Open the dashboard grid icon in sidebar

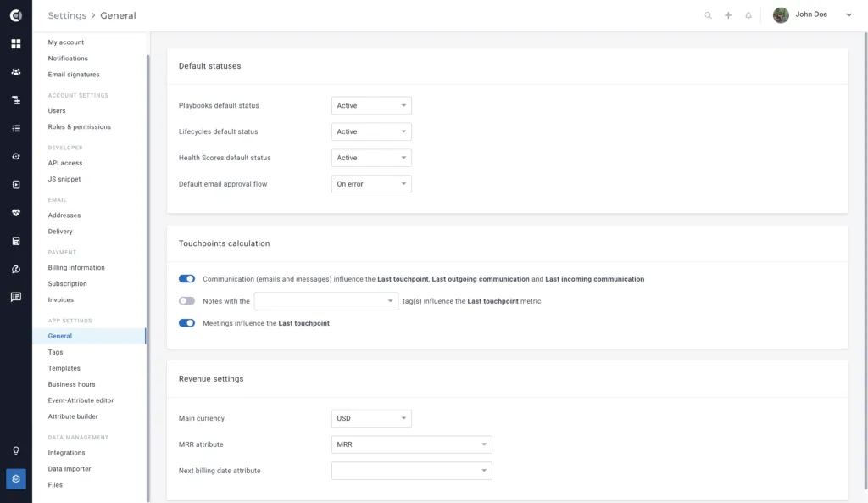click(16, 44)
